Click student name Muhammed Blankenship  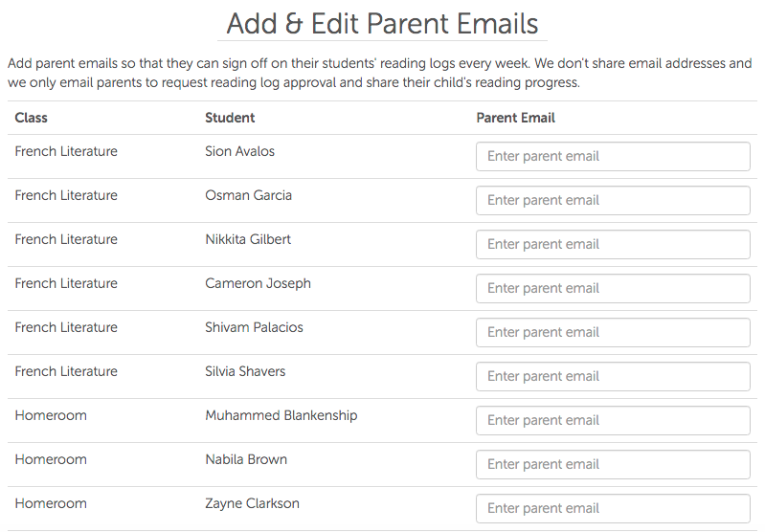click(x=281, y=415)
